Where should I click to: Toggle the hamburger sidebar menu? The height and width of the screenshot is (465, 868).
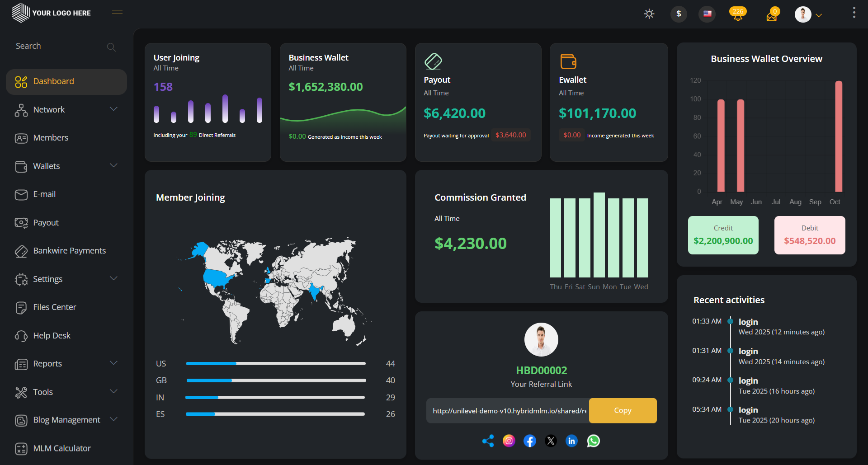[x=117, y=14]
